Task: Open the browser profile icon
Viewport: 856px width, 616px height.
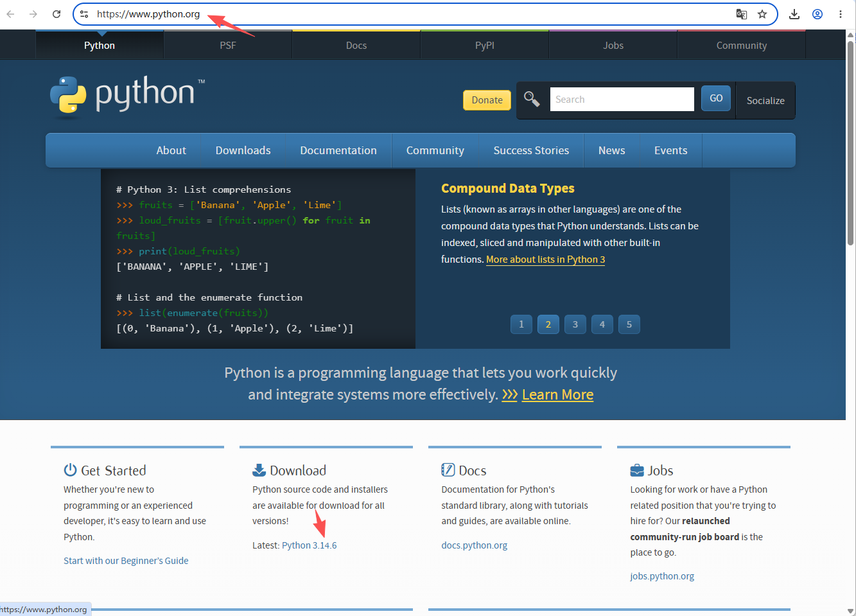Action: click(817, 13)
